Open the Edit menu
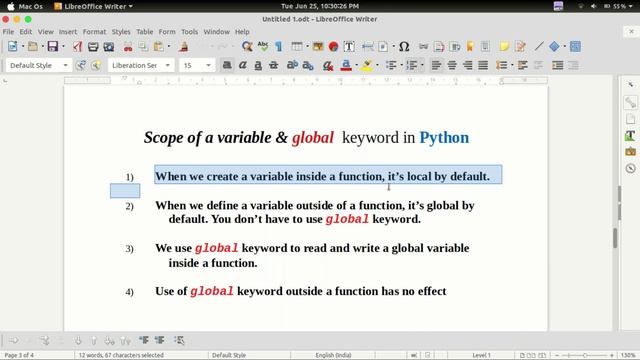Screen dimensions: 640x360 tap(25, 31)
